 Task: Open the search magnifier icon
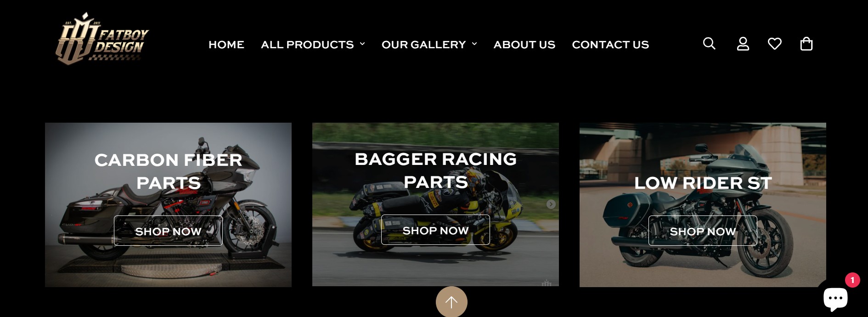pyautogui.click(x=709, y=44)
